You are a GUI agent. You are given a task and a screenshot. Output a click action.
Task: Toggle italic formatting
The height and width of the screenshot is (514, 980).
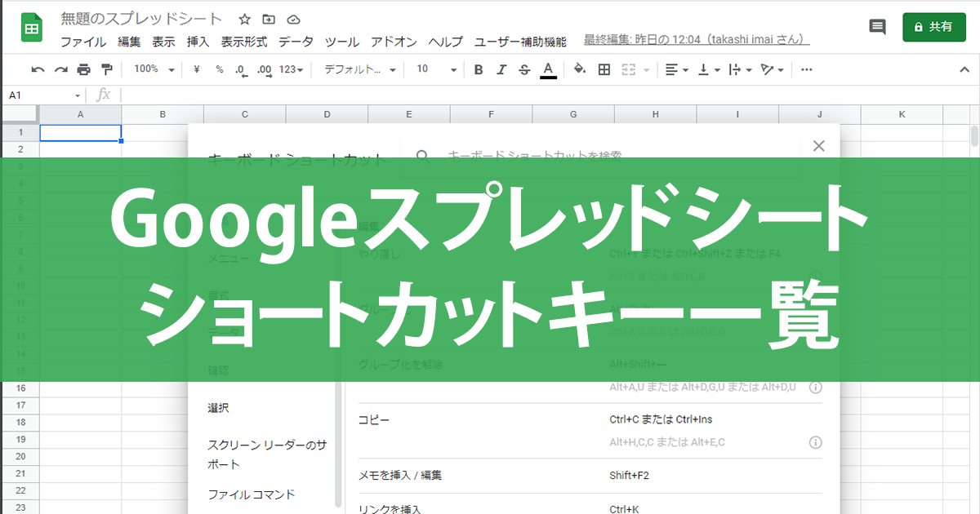[501, 70]
